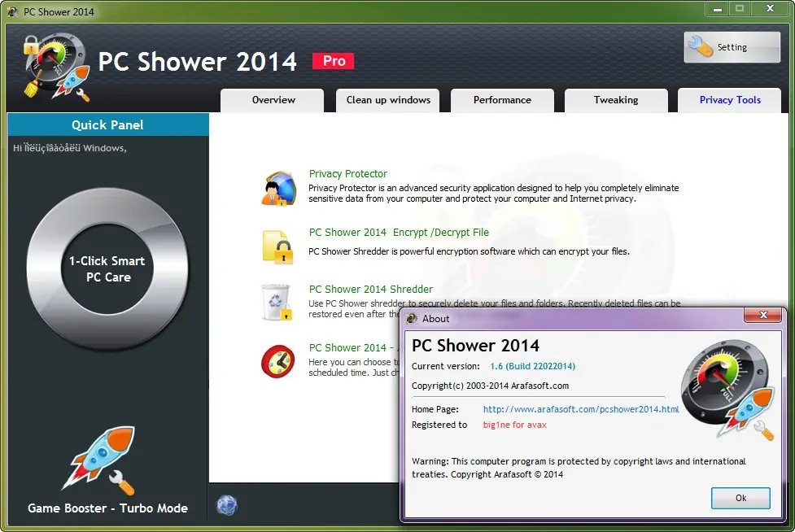Image resolution: width=795 pixels, height=532 pixels.
Task: Click the gauge-and-rocket logo in About dialog
Action: (x=727, y=389)
